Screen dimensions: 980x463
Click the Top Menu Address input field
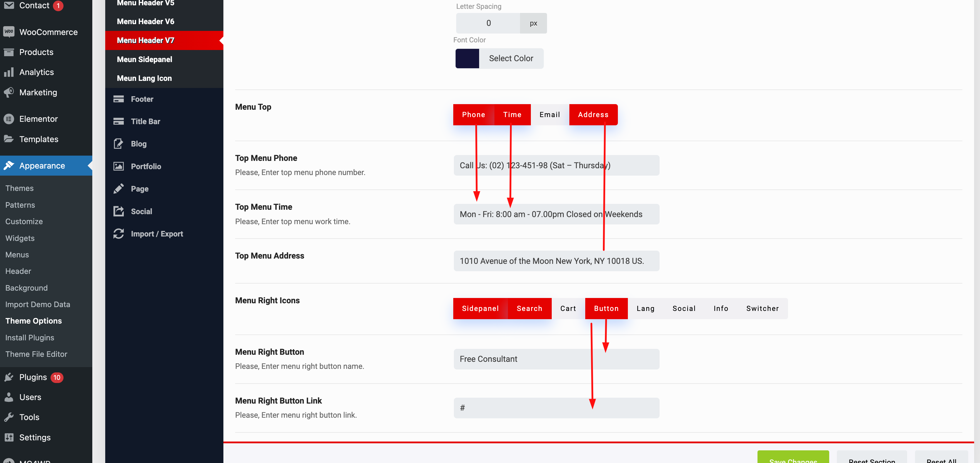coord(556,261)
